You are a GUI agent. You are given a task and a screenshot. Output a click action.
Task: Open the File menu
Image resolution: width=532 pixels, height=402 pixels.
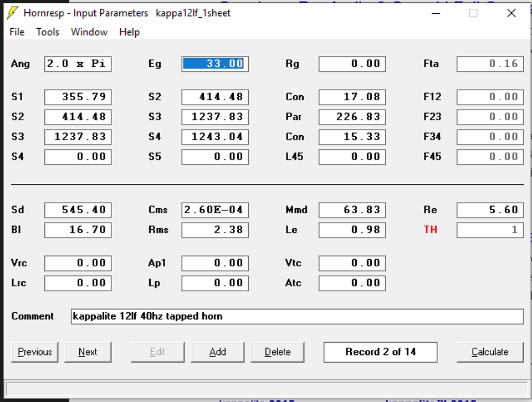pos(17,32)
